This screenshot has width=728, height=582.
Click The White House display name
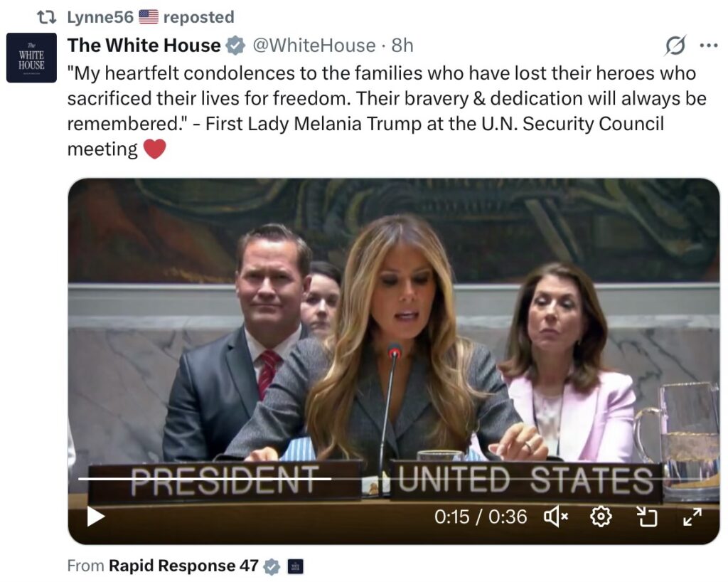[x=144, y=46]
